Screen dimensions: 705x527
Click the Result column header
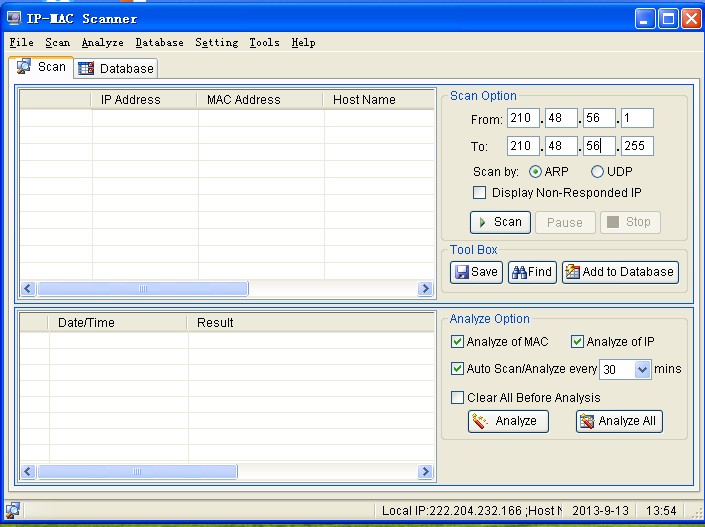(x=311, y=322)
